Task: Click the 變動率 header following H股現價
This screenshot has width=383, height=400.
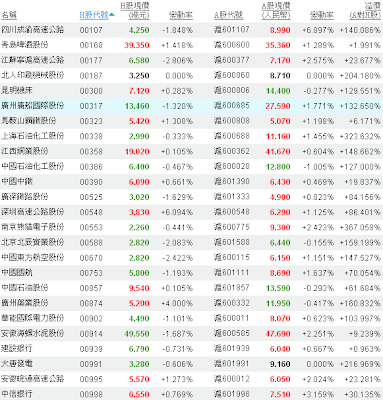Action: pos(181,15)
